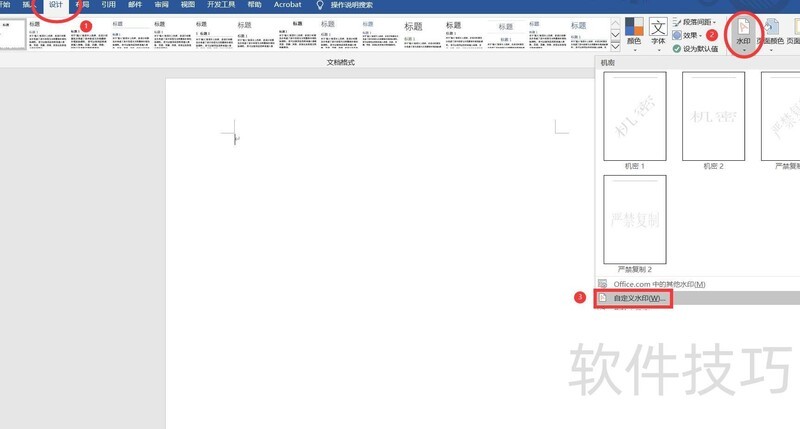This screenshot has width=800, height=429.
Task: Open the 页面颜色 (Page Color) button
Action: pyautogui.click(x=770, y=34)
